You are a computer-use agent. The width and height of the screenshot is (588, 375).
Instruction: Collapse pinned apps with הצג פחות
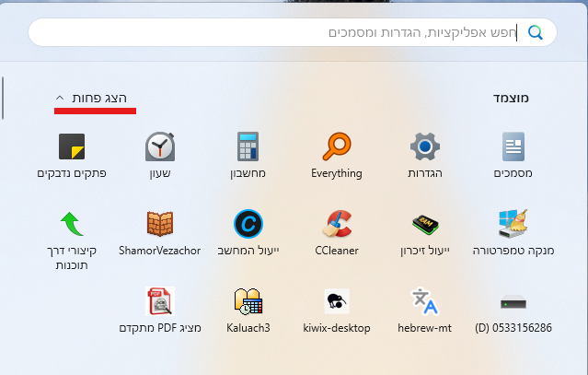click(94, 98)
